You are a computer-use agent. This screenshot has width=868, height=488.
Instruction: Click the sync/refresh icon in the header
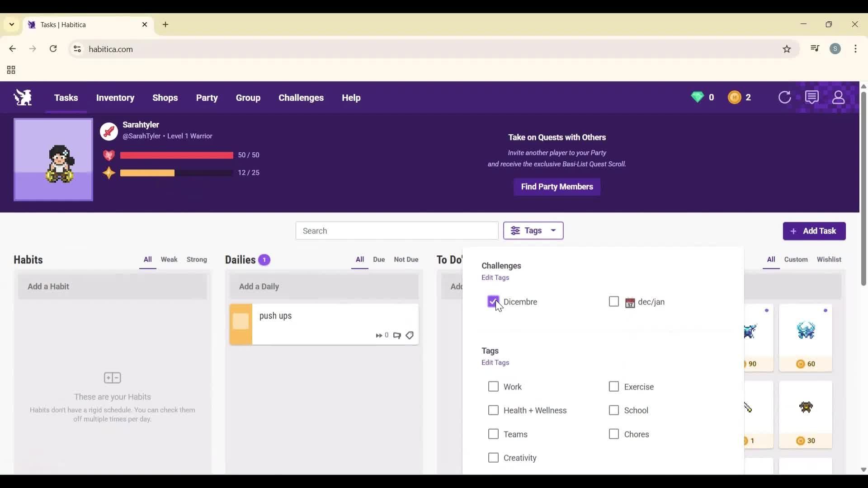(x=785, y=97)
